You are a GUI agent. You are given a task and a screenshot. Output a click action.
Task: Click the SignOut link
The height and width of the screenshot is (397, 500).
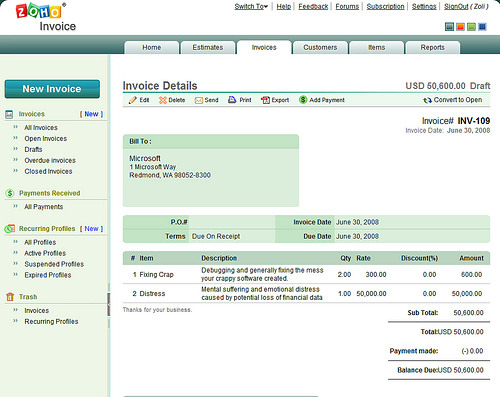point(456,6)
